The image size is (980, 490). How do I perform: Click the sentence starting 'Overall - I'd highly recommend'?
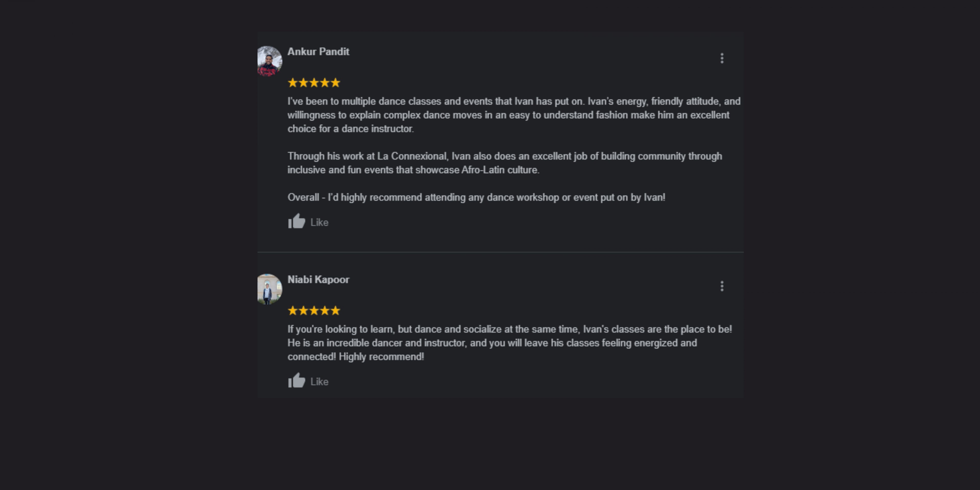click(x=476, y=198)
